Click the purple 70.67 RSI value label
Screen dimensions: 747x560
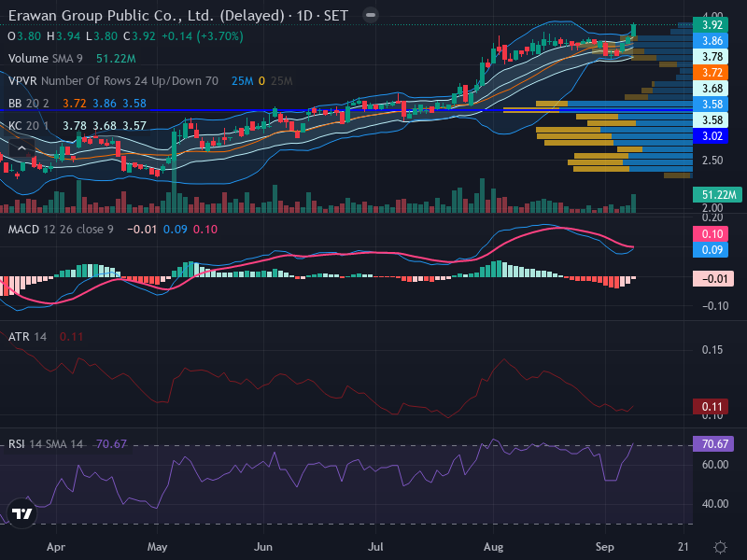pos(713,444)
